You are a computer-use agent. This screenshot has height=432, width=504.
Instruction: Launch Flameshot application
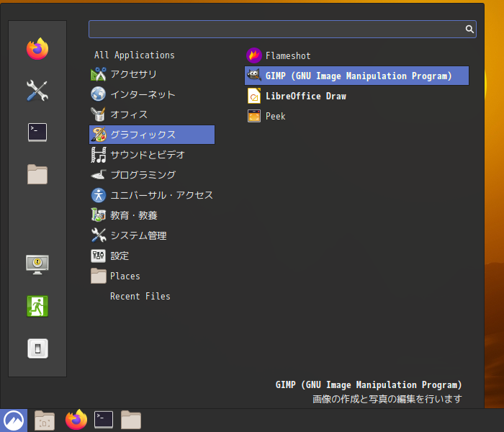(357, 55)
